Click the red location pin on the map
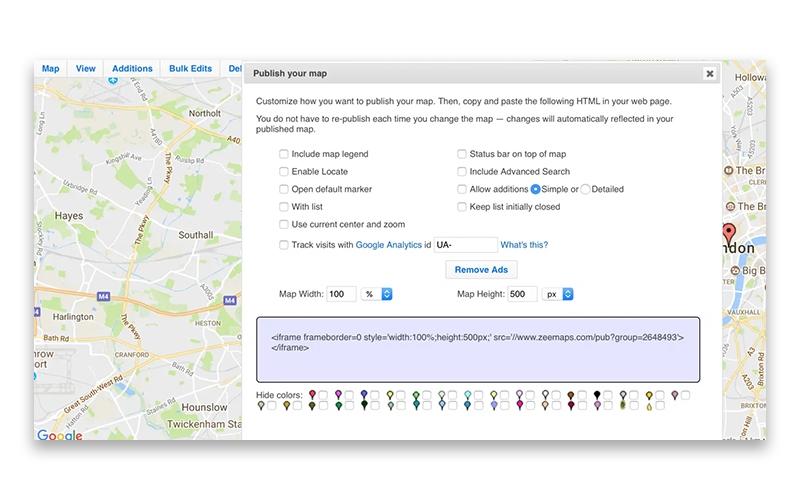Image resolution: width=800 pixels, height=500 pixels. (x=730, y=235)
